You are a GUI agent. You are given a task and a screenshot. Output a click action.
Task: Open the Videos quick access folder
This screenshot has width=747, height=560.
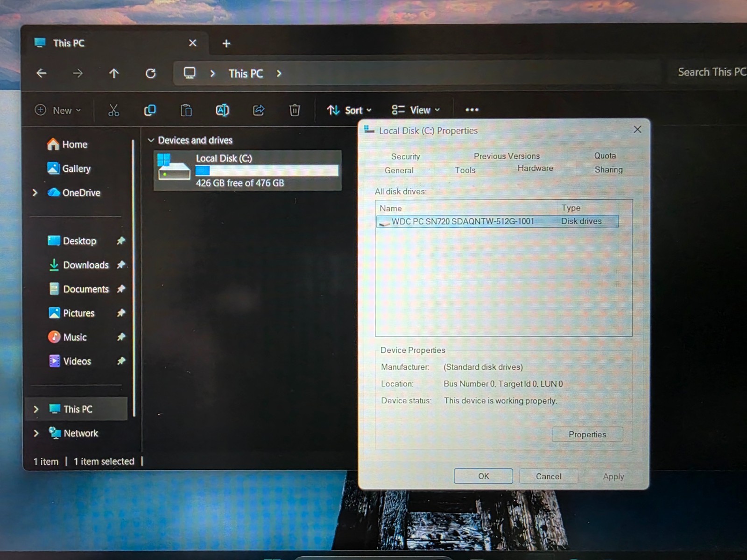point(70,361)
